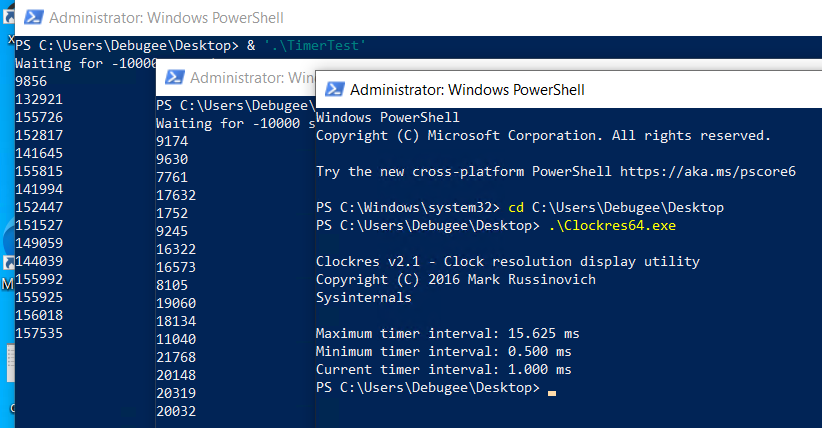Click the value 9856 in the back window
The height and width of the screenshot is (428, 822).
point(31,81)
